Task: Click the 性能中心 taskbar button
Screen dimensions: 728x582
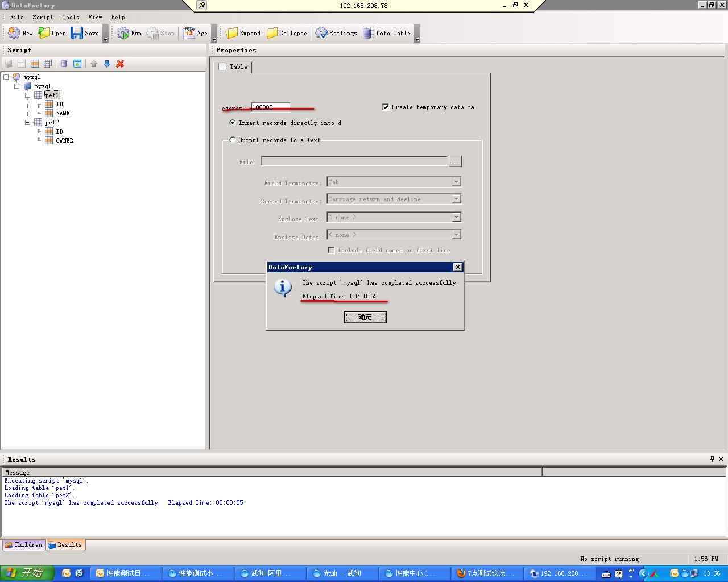Action: point(415,573)
